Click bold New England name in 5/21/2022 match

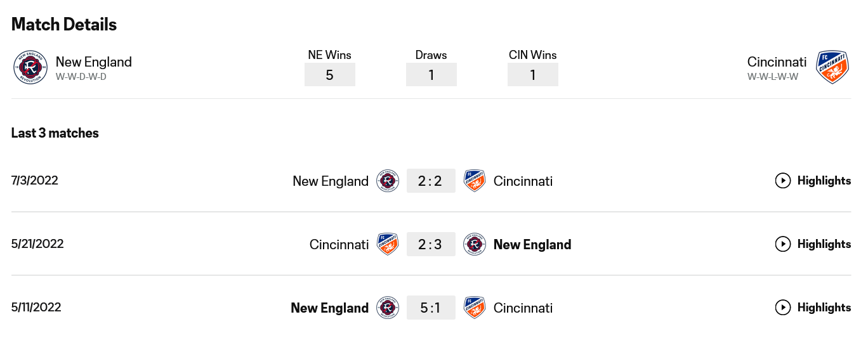tap(532, 244)
